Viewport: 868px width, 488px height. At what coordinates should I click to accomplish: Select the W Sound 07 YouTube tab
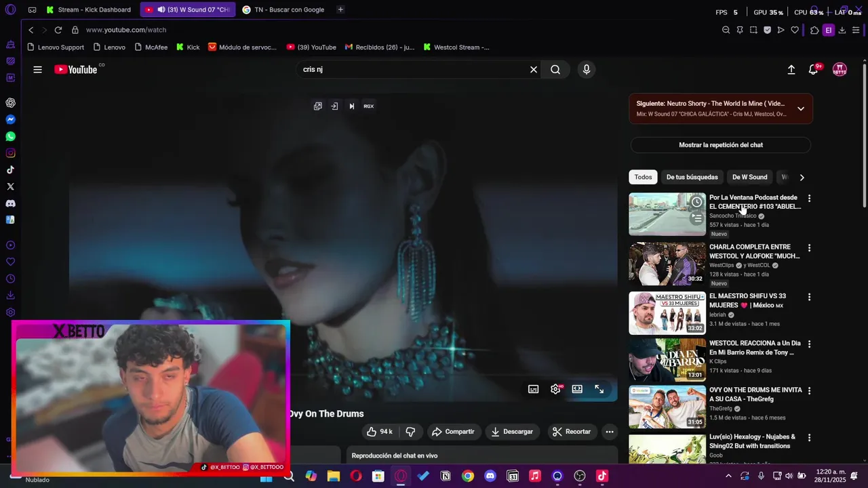[188, 9]
